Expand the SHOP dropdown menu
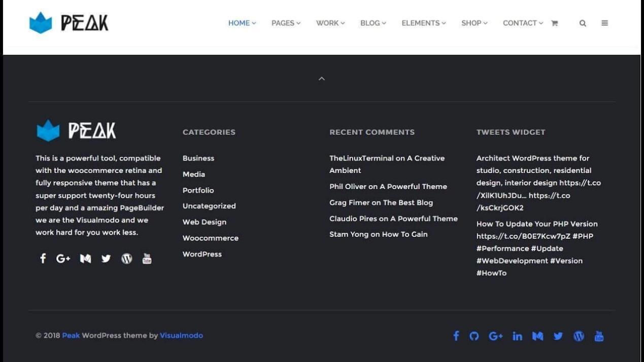The width and height of the screenshot is (644, 362). tap(474, 23)
